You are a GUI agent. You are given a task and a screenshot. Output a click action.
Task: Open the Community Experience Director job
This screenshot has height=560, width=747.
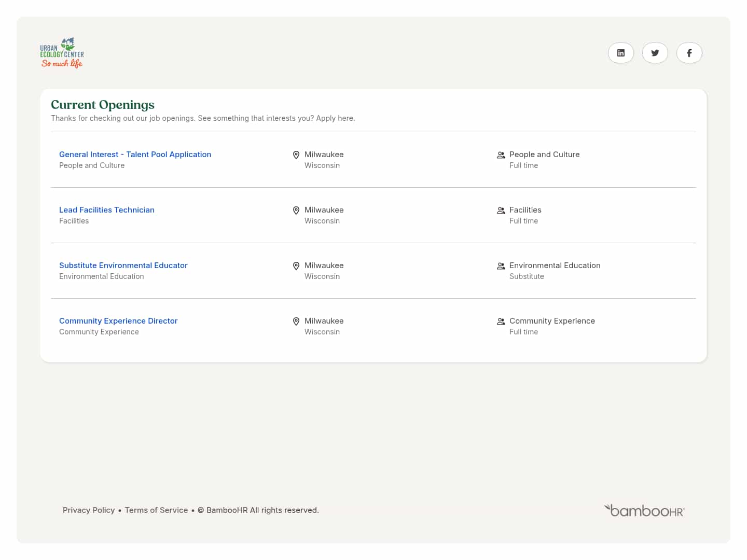click(118, 321)
